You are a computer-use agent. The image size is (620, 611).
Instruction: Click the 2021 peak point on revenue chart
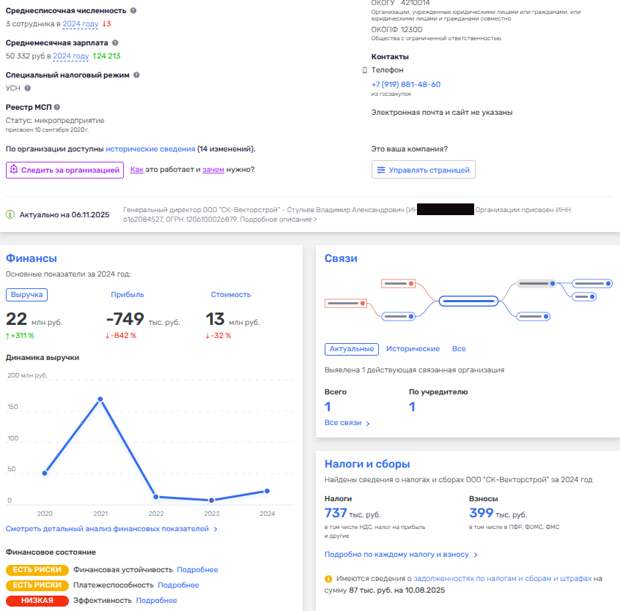click(x=101, y=399)
